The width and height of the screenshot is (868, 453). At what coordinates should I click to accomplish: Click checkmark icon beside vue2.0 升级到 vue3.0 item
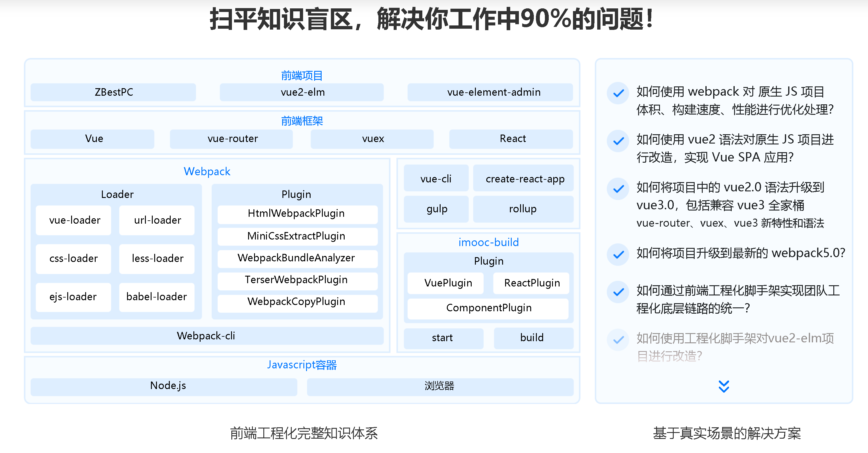tap(618, 189)
